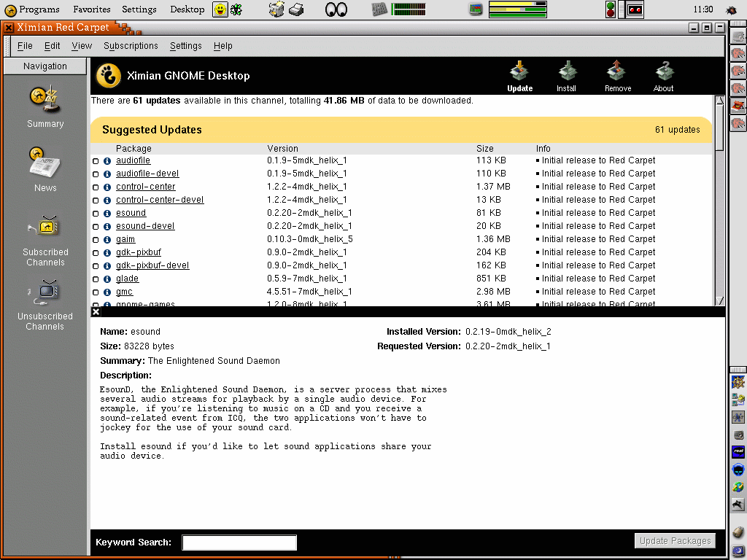Click the 11:30 clock in top panel
The width and height of the screenshot is (747, 560).
[x=703, y=9]
